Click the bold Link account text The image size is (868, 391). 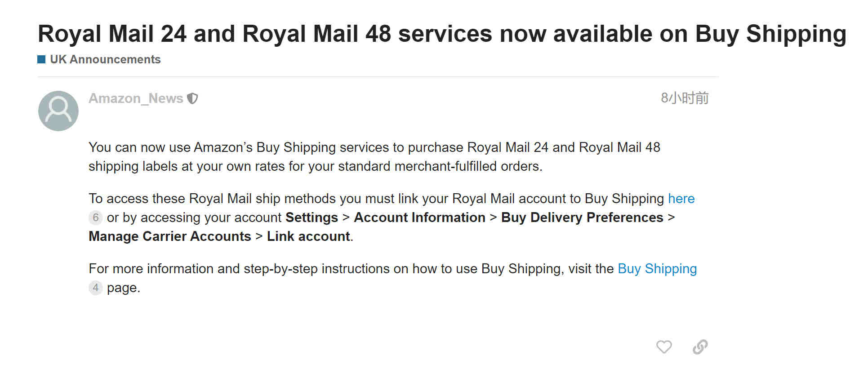click(308, 236)
